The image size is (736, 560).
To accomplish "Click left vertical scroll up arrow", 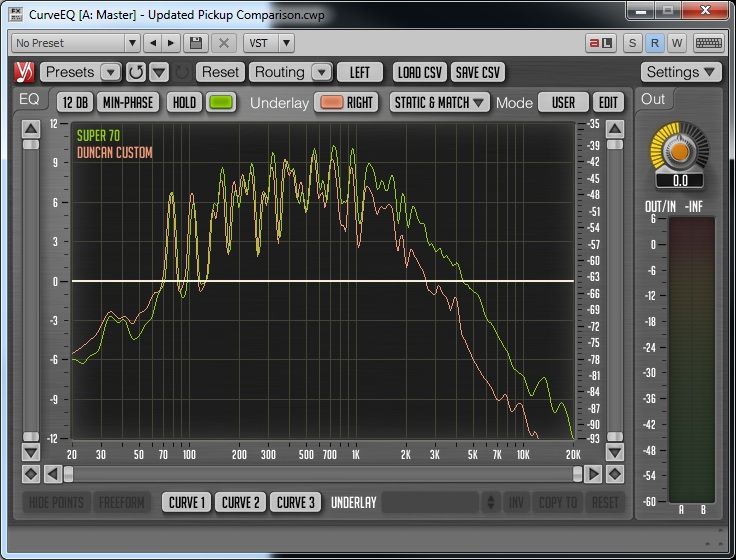I will (31, 129).
